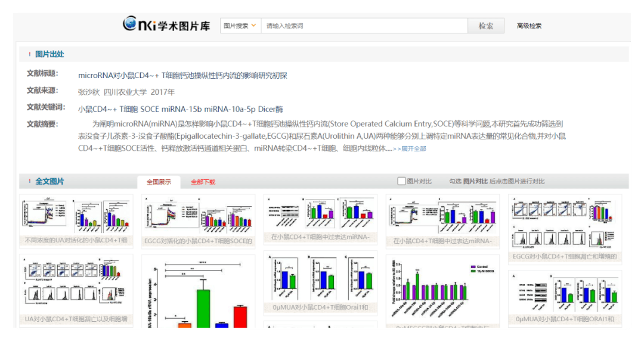644x342 pixels.
Task: Open the large bar chart thumbnail with red and green bars
Action: pos(198,291)
